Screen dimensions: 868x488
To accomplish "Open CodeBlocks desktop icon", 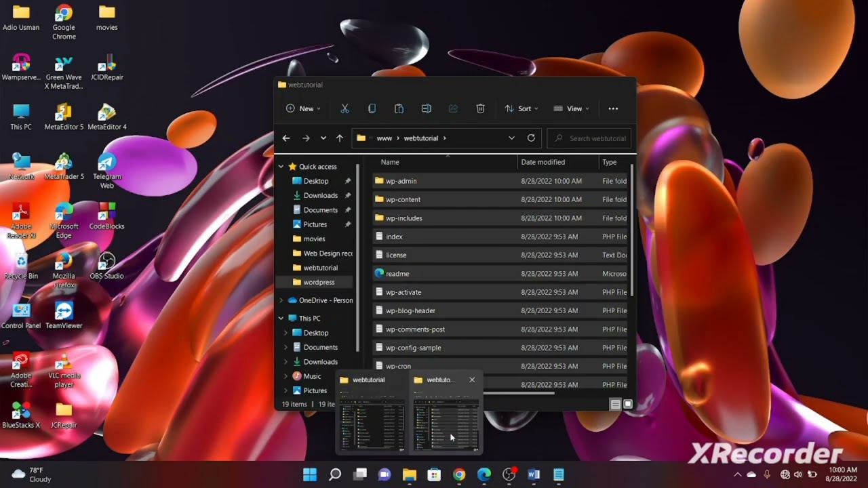I will tap(106, 216).
